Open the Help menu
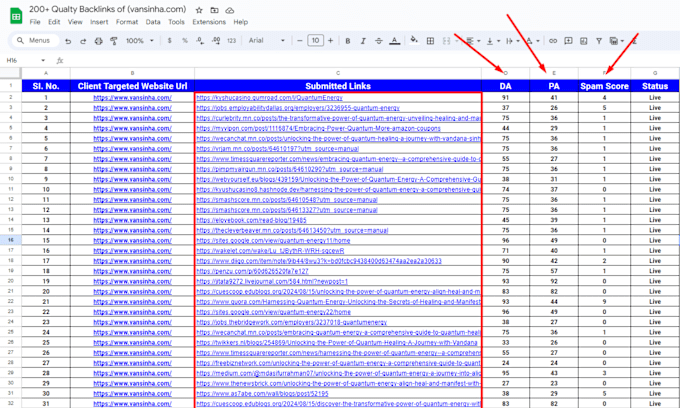Screen dimensions: 680x408 tap(241, 22)
